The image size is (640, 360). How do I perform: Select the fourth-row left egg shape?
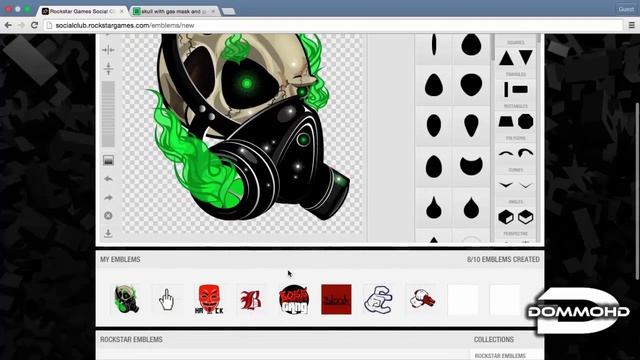pos(434,166)
